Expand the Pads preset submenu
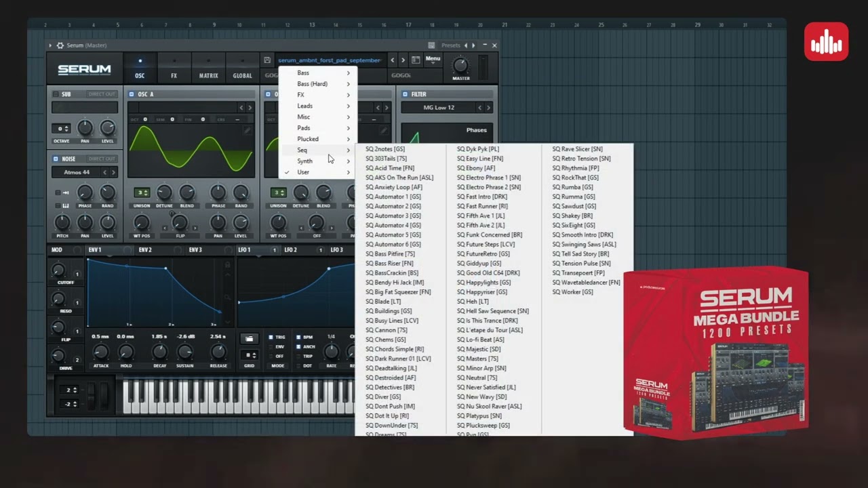The width and height of the screenshot is (868, 488). [317, 128]
